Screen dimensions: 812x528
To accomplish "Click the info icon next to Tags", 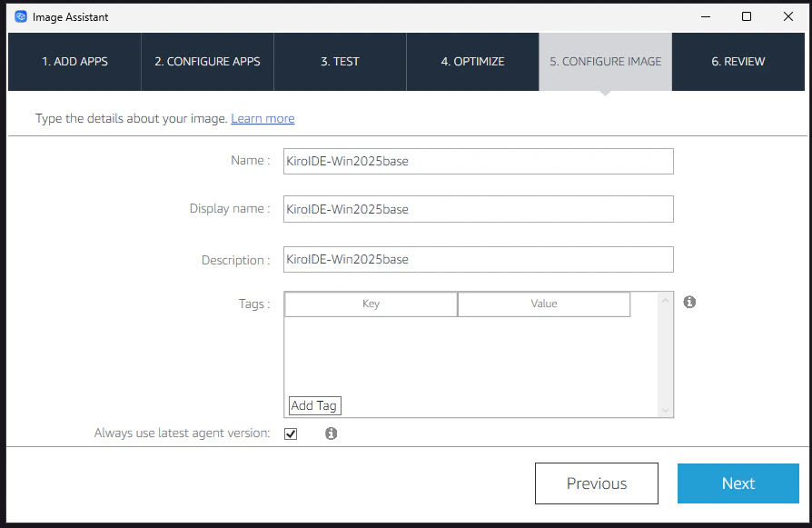I will 689,302.
